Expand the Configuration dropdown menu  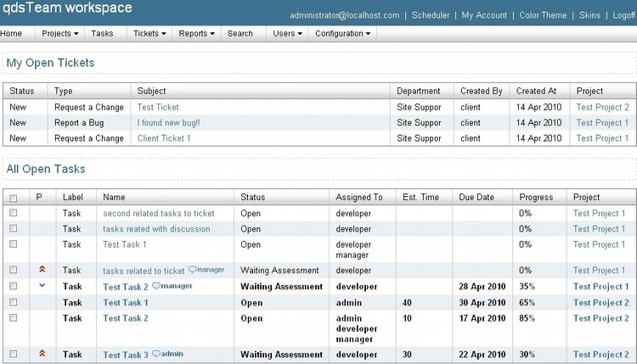click(x=342, y=34)
